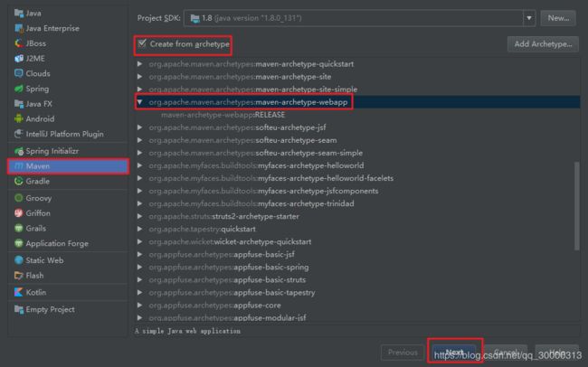Viewport: 588px width, 367px height.
Task: Select the Spring Initializr icon
Action: click(x=19, y=151)
